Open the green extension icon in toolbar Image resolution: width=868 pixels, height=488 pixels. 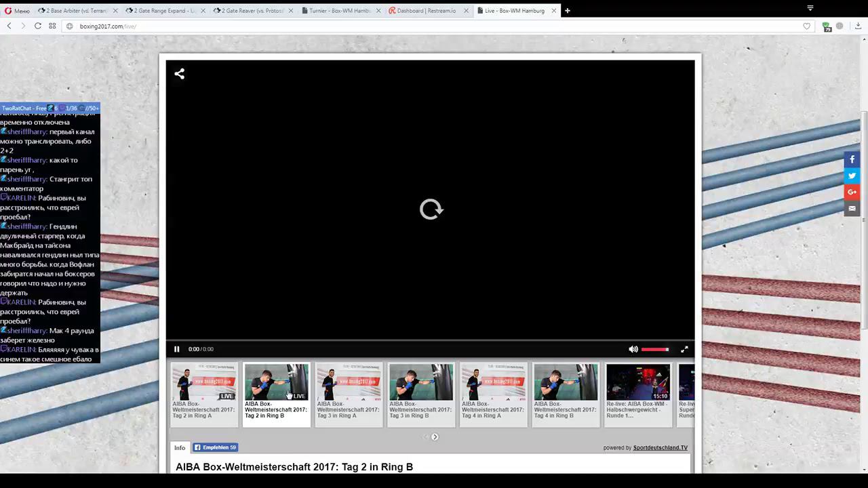(826, 26)
